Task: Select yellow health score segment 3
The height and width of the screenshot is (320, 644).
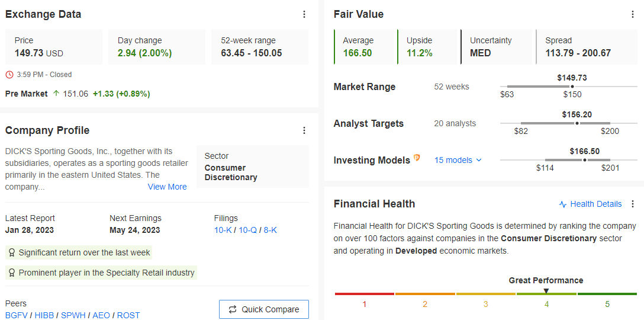Action: tap(486, 294)
